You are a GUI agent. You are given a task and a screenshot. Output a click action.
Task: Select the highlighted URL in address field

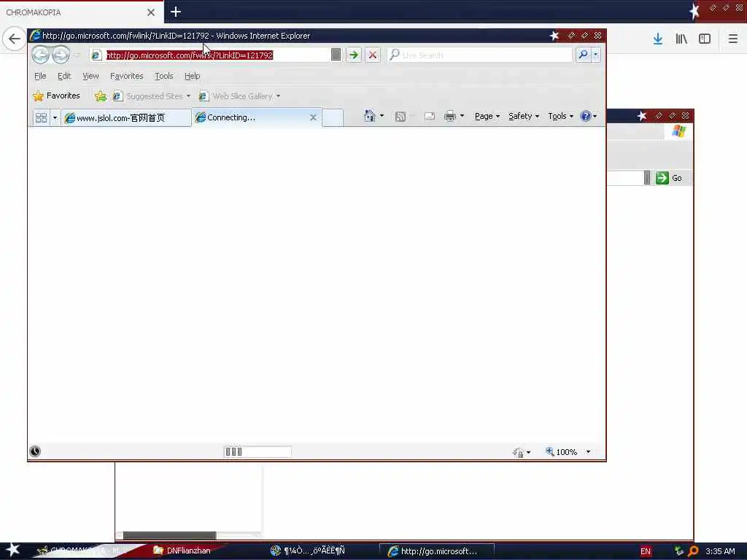tap(190, 55)
